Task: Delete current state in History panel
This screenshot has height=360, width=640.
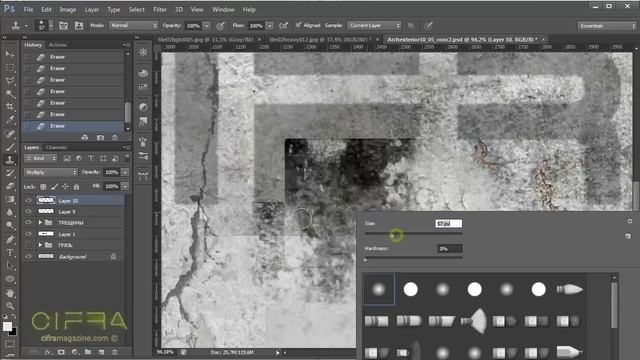Action: coord(115,138)
